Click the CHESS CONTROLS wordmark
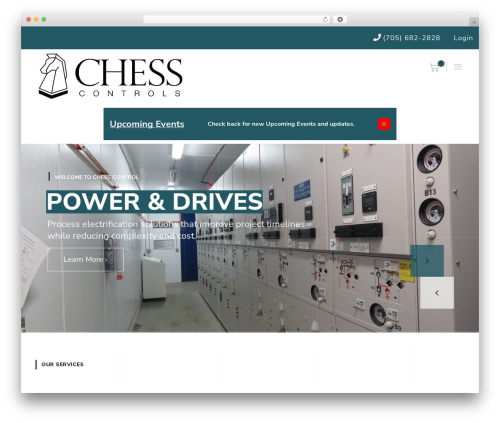Viewport: 500px width, 423px height. coord(129,77)
